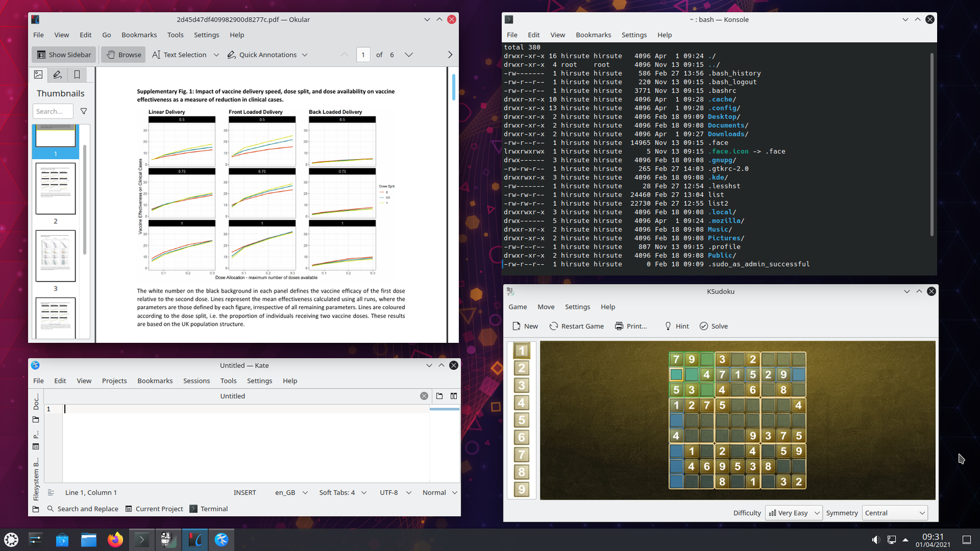Select page 2 thumbnail in Okular
The height and width of the screenshot is (551, 980).
[56, 189]
